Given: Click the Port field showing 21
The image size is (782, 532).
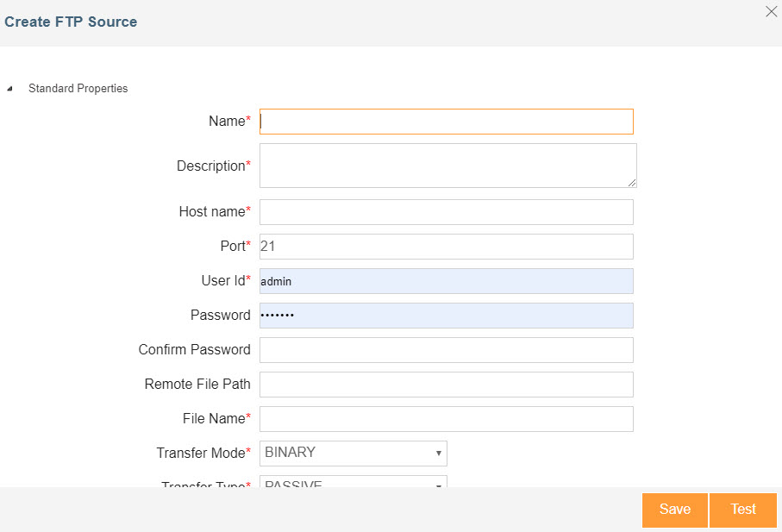Looking at the screenshot, I should (x=446, y=247).
